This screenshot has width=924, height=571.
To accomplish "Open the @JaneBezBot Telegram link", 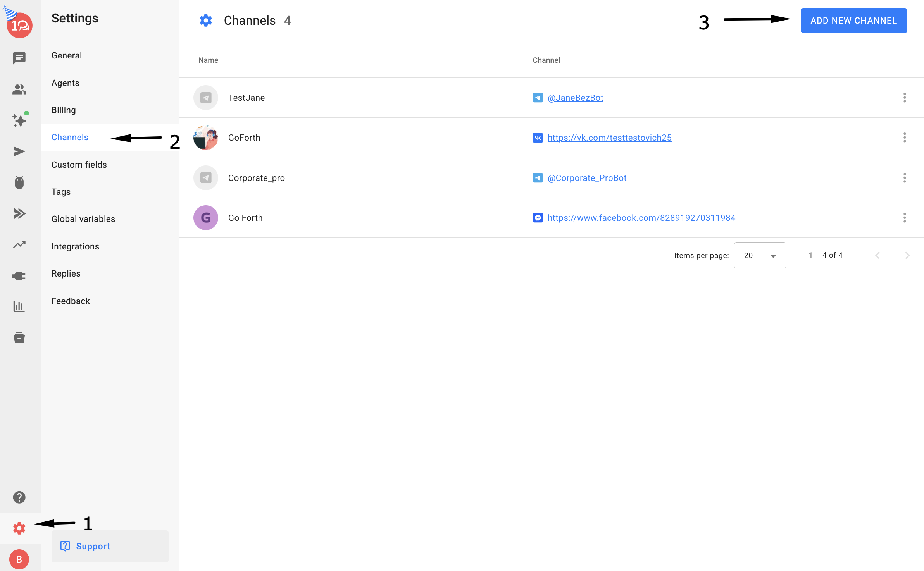I will coord(575,98).
